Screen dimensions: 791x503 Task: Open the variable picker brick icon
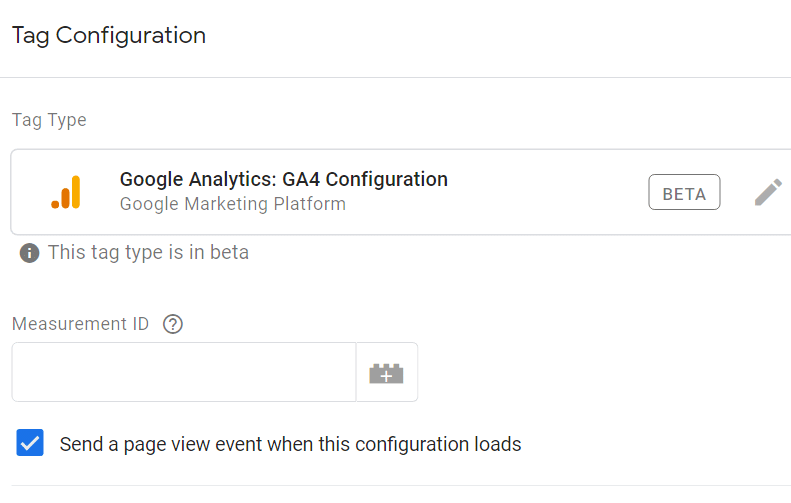[386, 373]
